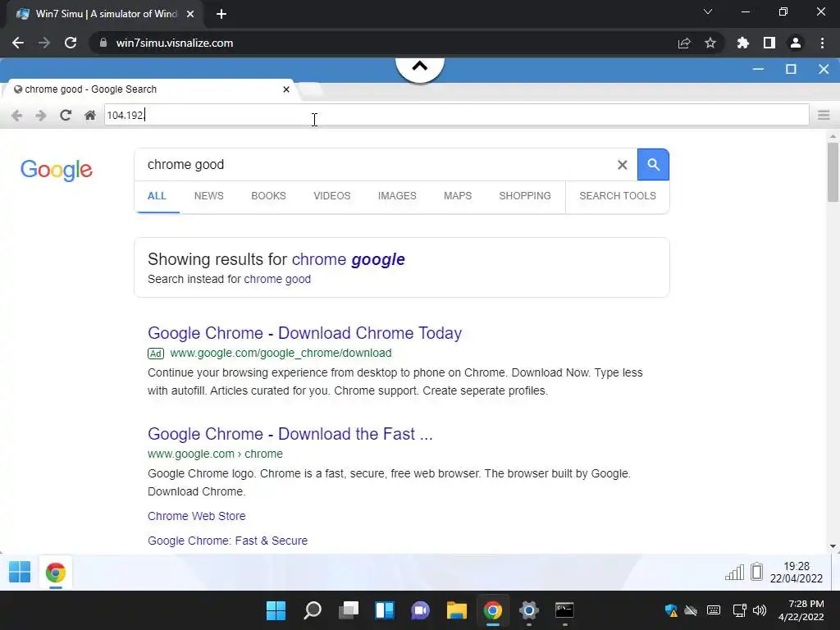Open Windows taskbar Search
Viewport: 840px width, 630px height.
(x=313, y=610)
